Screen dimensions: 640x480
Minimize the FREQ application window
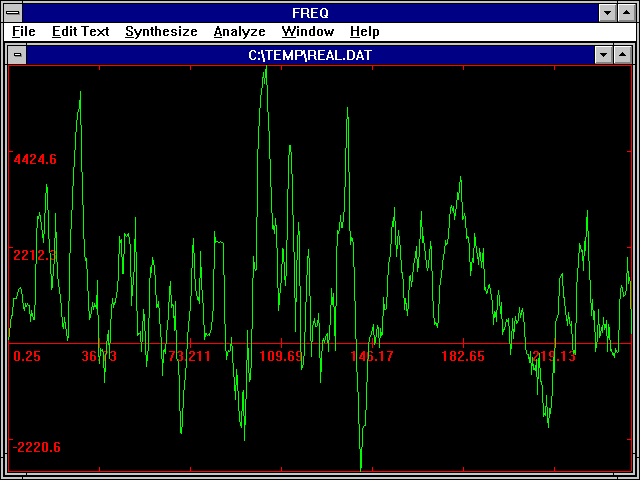point(607,12)
